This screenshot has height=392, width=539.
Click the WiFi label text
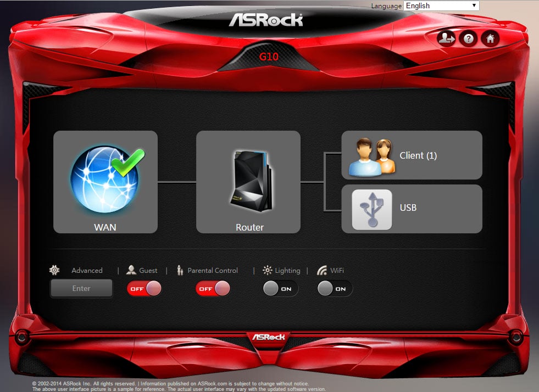point(337,270)
